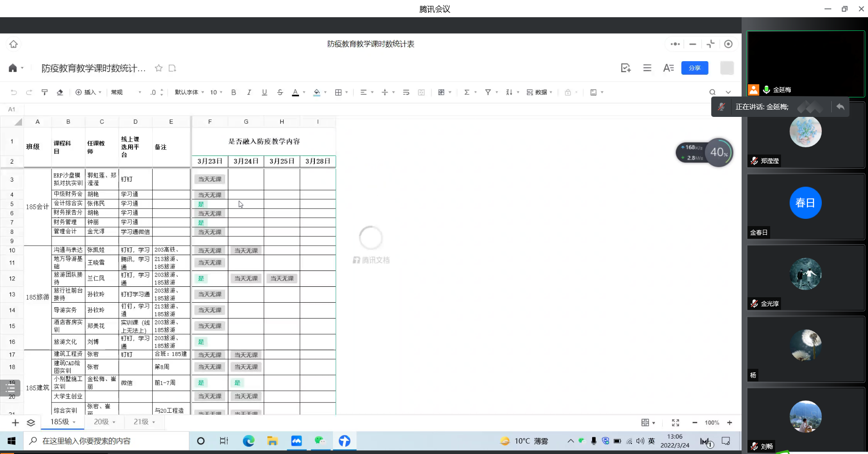Switch to the 20级 sheet tab
Image resolution: width=868 pixels, height=454 pixels.
pos(104,422)
